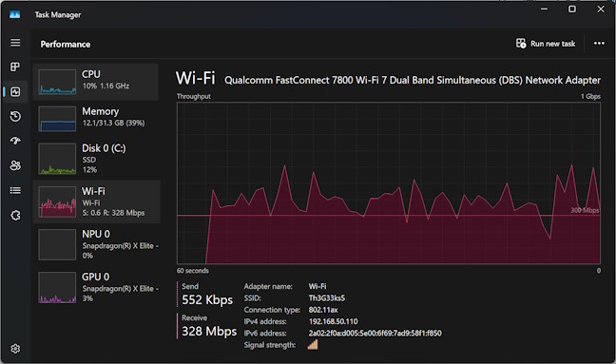616x364 pixels.
Task: Select the CPU performance entry
Action: (96, 82)
